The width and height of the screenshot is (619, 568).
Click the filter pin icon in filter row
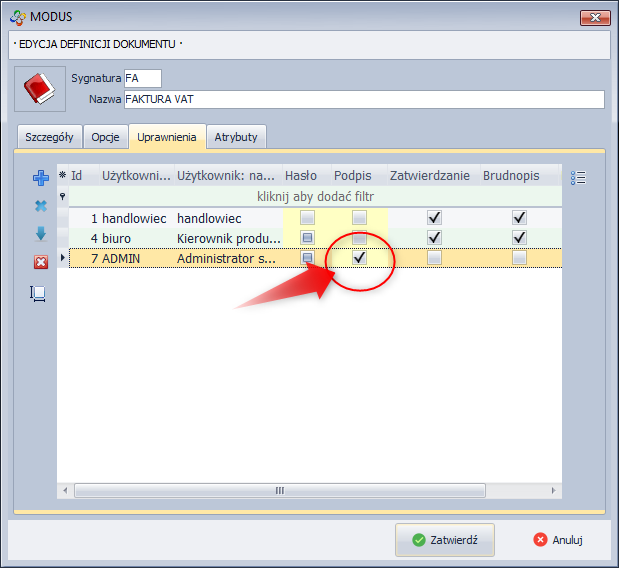pyautogui.click(x=62, y=196)
